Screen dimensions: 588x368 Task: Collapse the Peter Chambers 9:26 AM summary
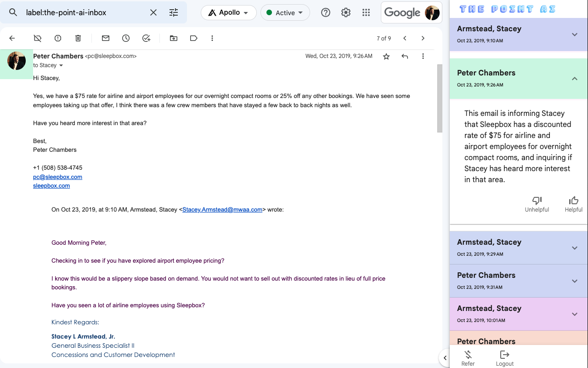574,79
